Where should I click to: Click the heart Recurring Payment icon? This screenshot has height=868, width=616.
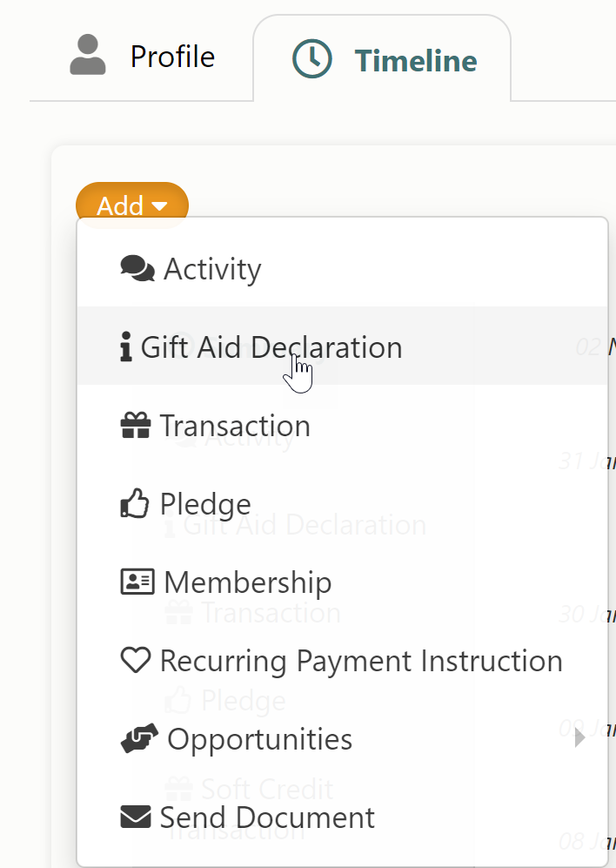click(x=136, y=661)
